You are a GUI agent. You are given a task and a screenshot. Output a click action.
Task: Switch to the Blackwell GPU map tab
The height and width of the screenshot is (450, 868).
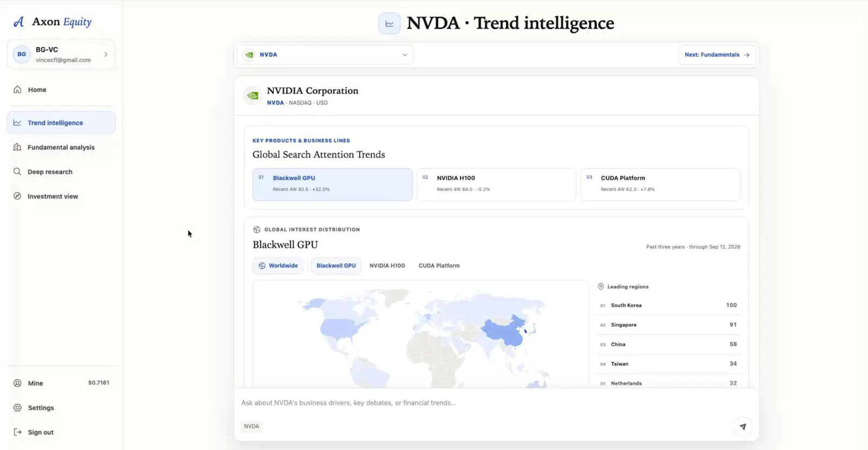(336, 266)
